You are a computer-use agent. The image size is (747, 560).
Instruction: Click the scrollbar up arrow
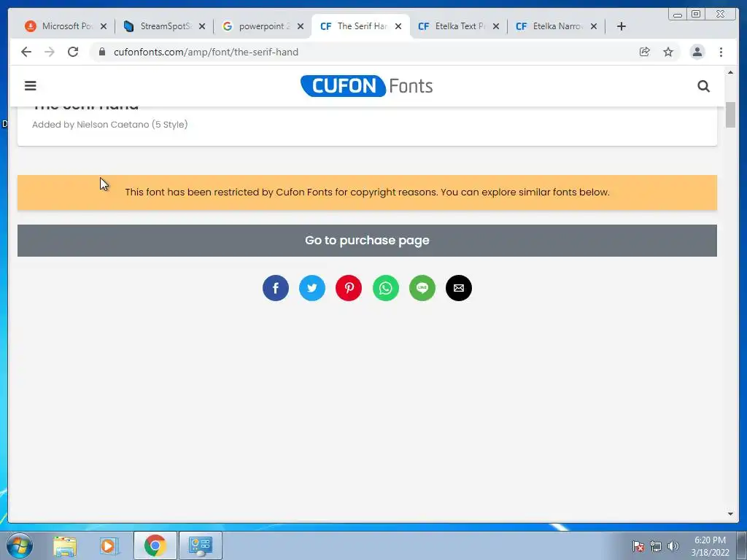point(730,72)
